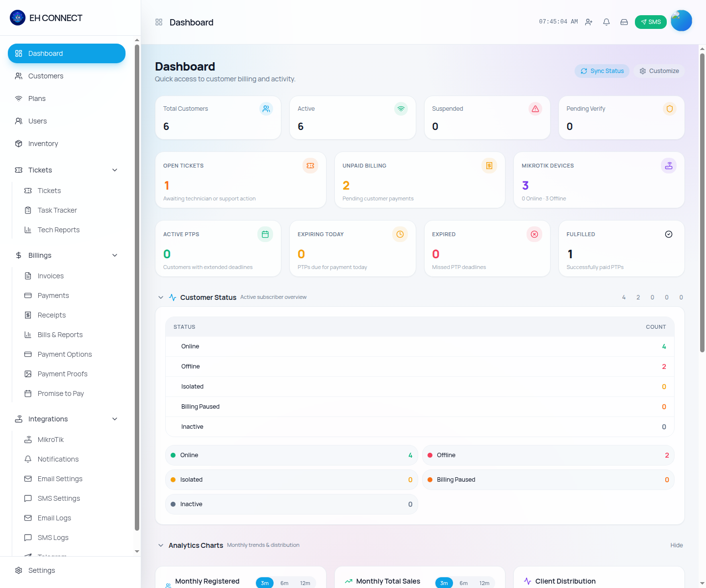Click the storage drive icon in header
This screenshot has height=588, width=706.
[624, 22]
